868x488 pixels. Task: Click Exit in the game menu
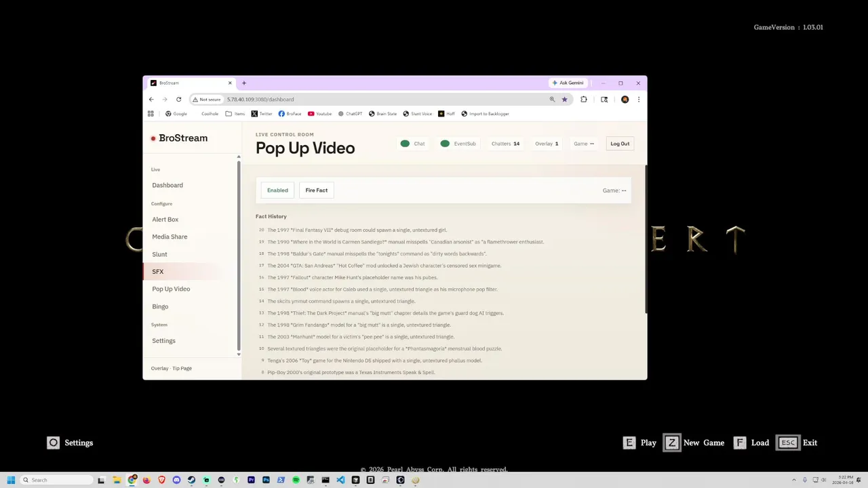pos(797,443)
